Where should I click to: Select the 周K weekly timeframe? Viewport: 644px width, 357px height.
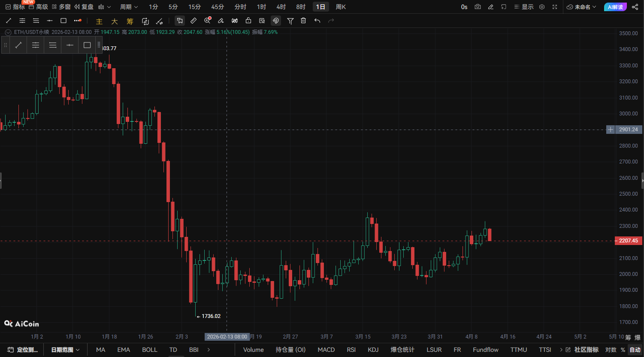[x=341, y=7]
